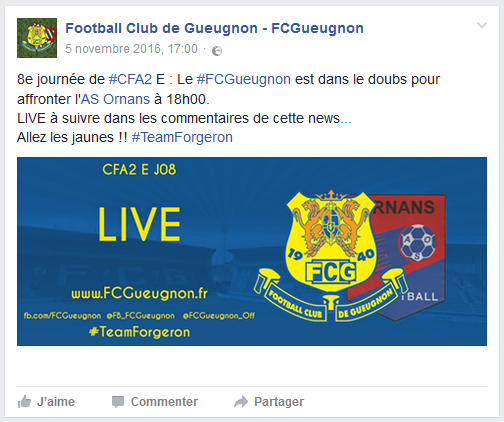
Task: Open the AS Ornans page link
Action: click(116, 99)
